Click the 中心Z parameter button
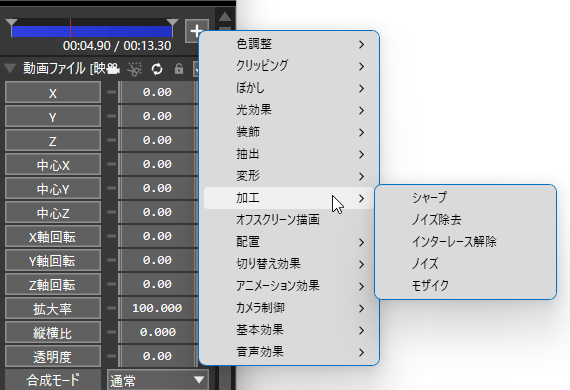Screen dimensions: 570x390 (x=53, y=212)
